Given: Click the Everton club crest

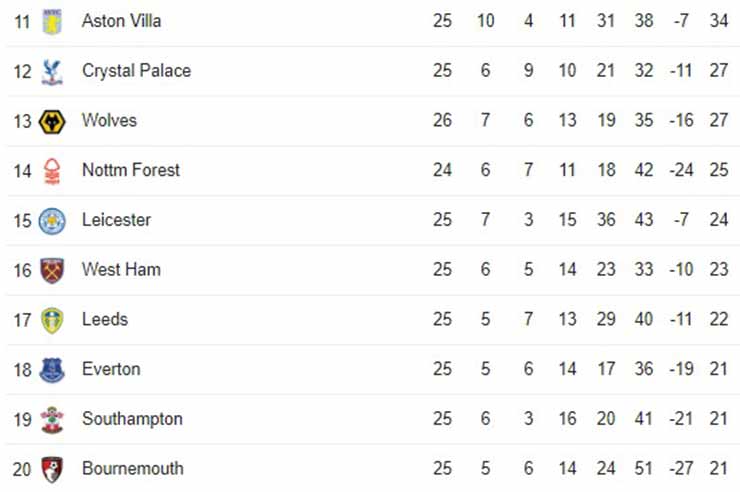Looking at the screenshot, I should click(x=52, y=370).
